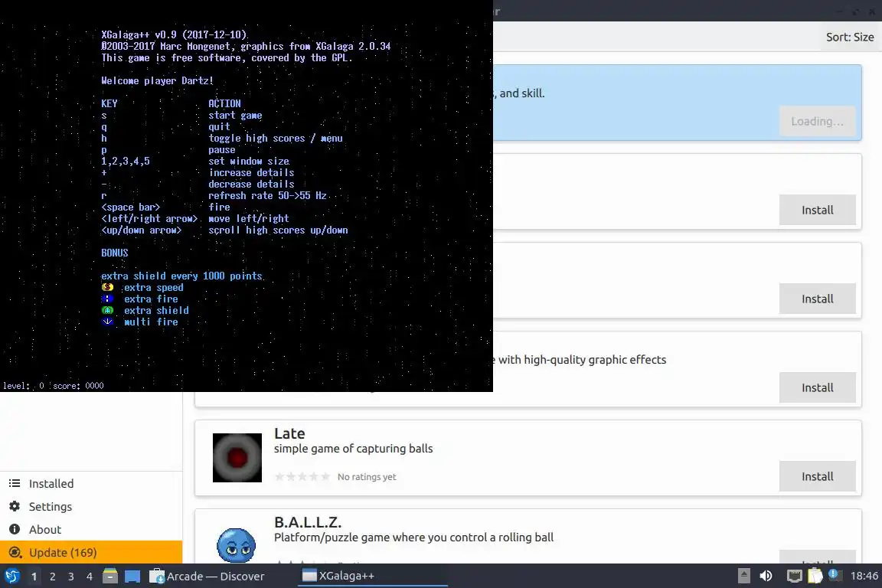Install the game with high-quality graphic effects
Image resolution: width=882 pixels, height=588 pixels.
pyautogui.click(x=818, y=387)
